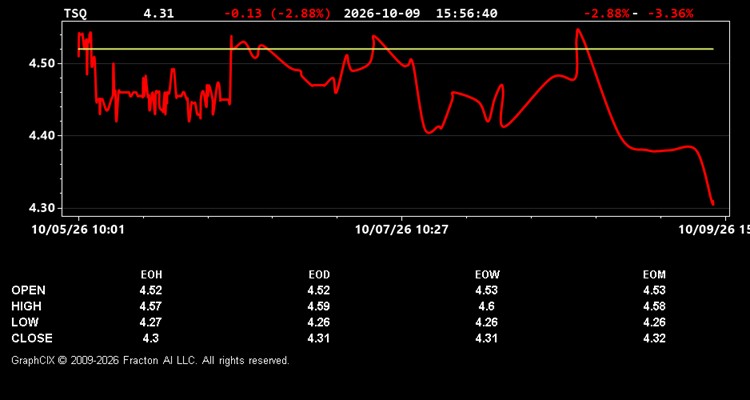Click the LOW row label
Screen dimensions: 750x400
25,322
